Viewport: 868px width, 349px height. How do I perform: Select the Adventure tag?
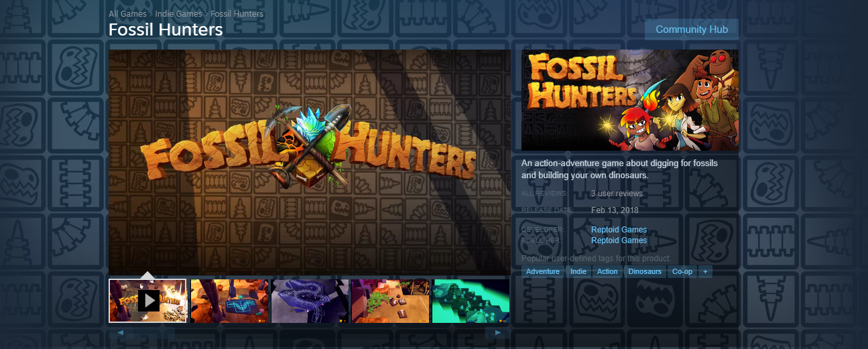[543, 271]
